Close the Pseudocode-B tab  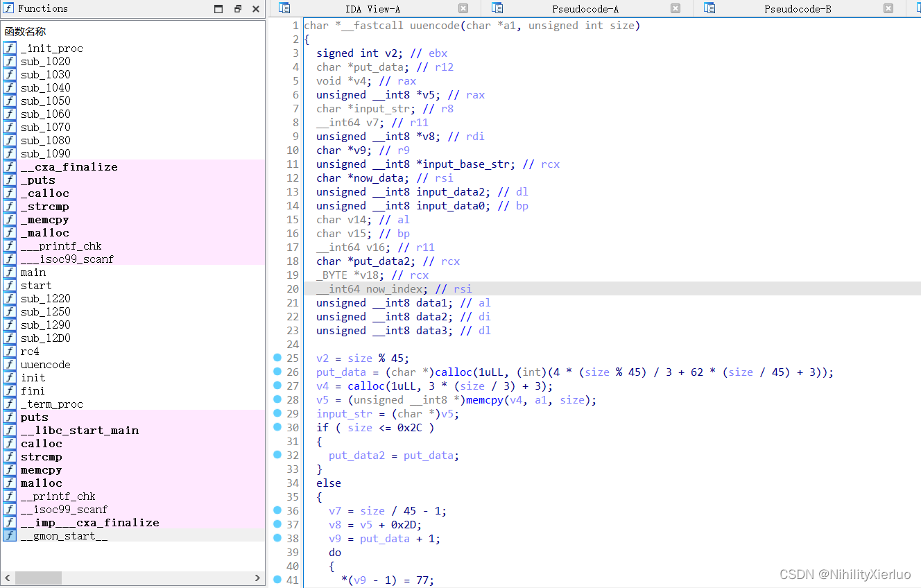[x=888, y=8]
